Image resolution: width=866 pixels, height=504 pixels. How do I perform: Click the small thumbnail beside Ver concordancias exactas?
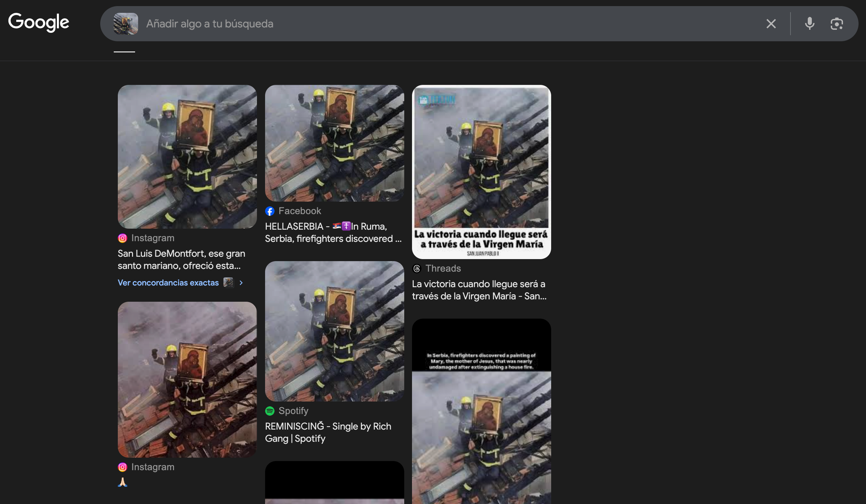[x=229, y=282]
